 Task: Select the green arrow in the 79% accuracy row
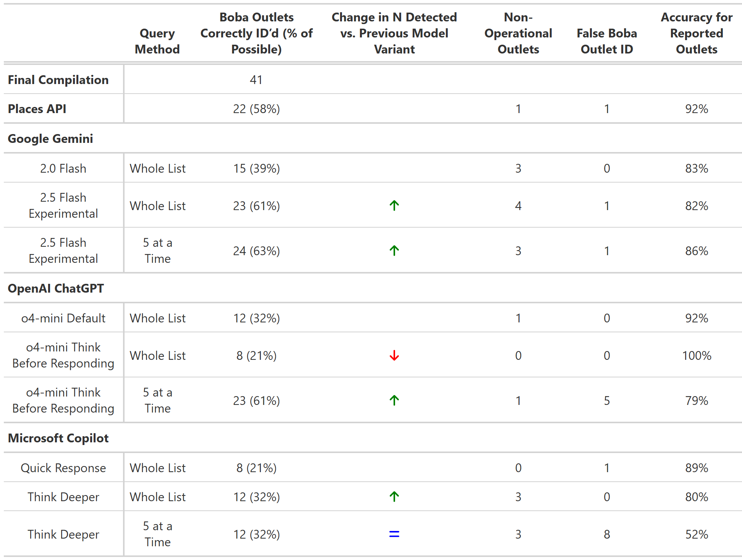(x=394, y=400)
